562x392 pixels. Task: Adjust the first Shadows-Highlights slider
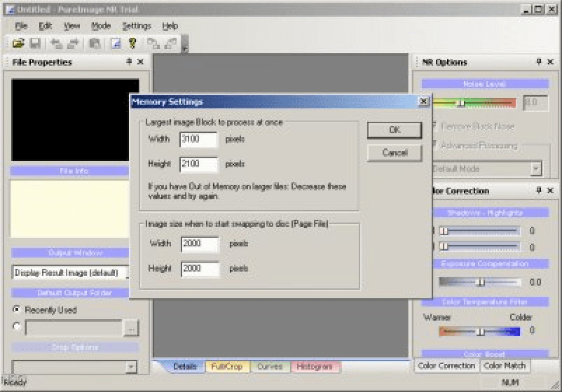coord(444,231)
